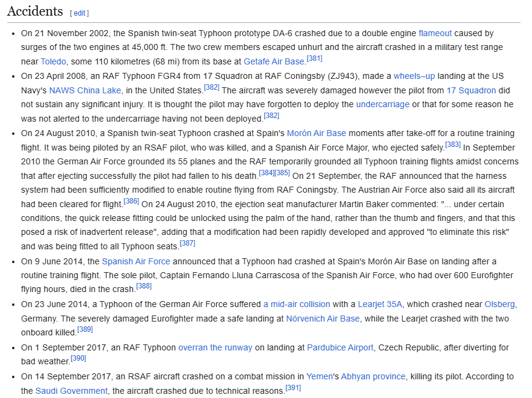This screenshot has height=398, width=532.
Task: Follow the Learjet 35A link
Action: click(380, 304)
